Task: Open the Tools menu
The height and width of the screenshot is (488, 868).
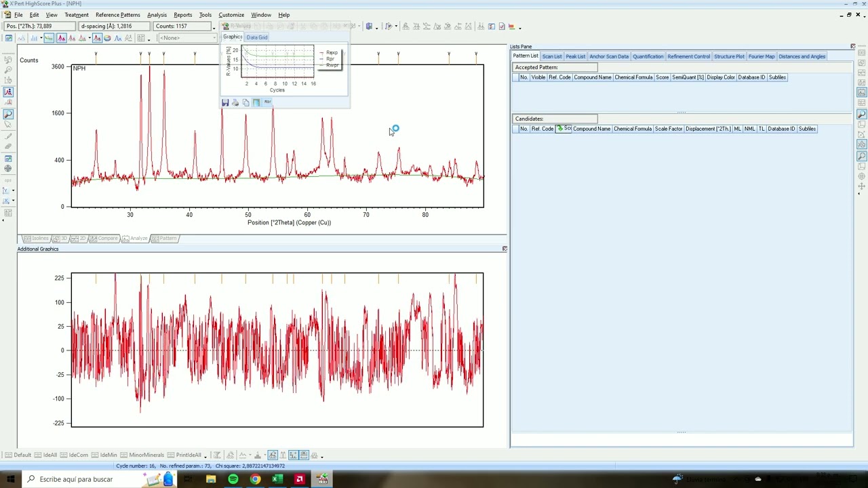Action: coord(205,15)
